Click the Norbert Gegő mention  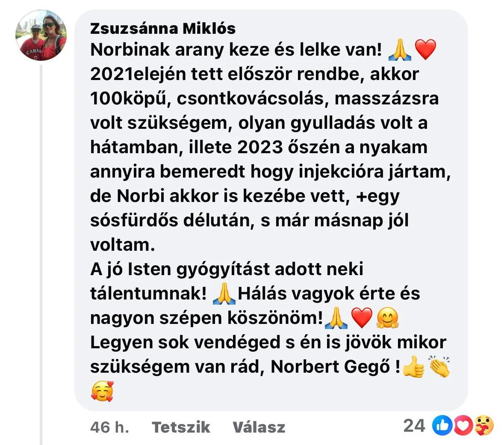click(330, 367)
